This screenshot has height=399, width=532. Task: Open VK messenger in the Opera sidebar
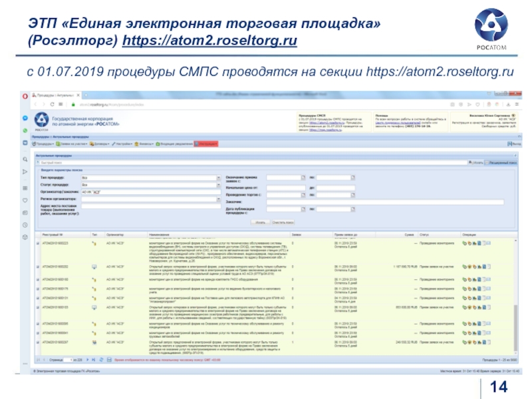pyautogui.click(x=25, y=143)
